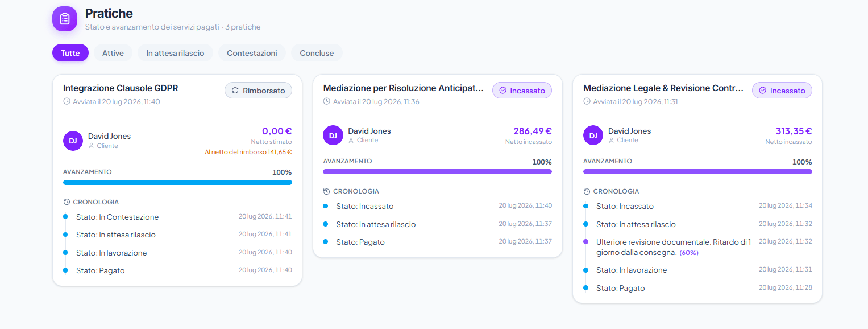Click timeline dot for 'Stato: In Contestazione'

tap(65, 217)
